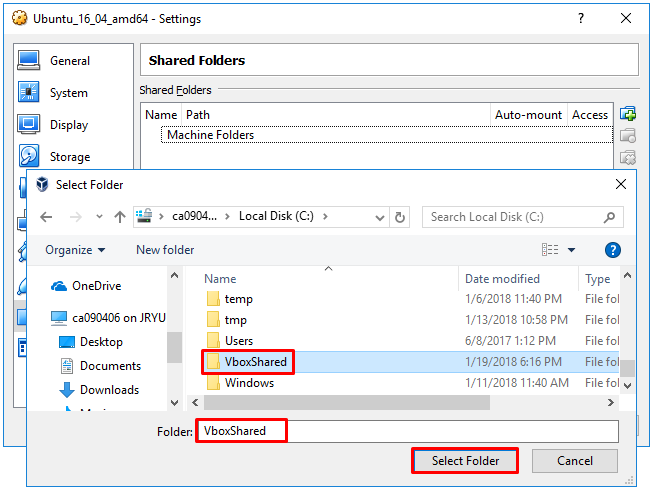This screenshot has width=653, height=492.
Task: Close the Select Folder dialog
Action: (x=621, y=184)
